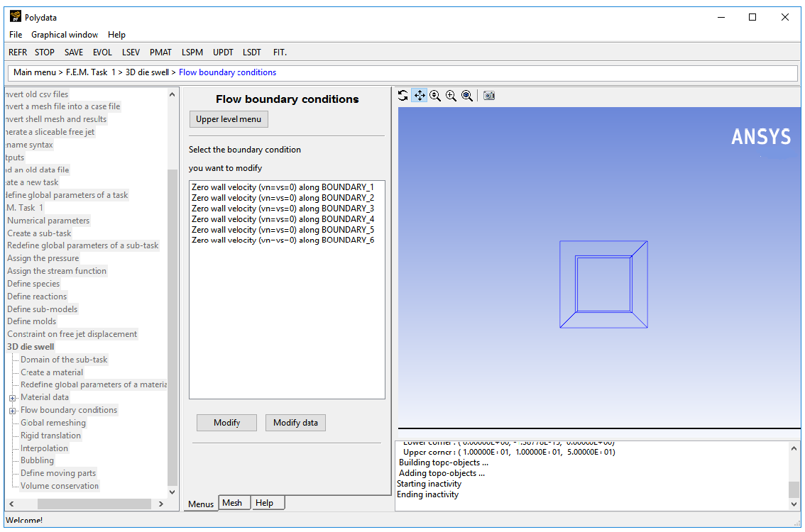Expand the Flow boundary conditions tree node
805x532 pixels.
pos(12,411)
